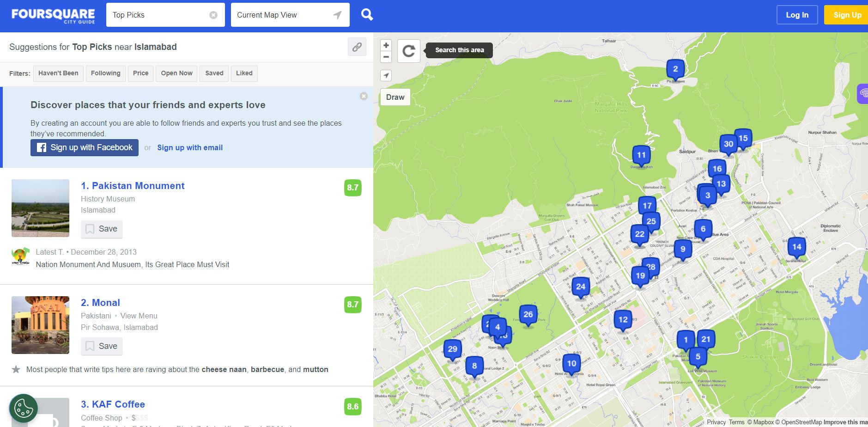868x427 pixels.
Task: Open the search with the magnifier icon
Action: point(367,14)
